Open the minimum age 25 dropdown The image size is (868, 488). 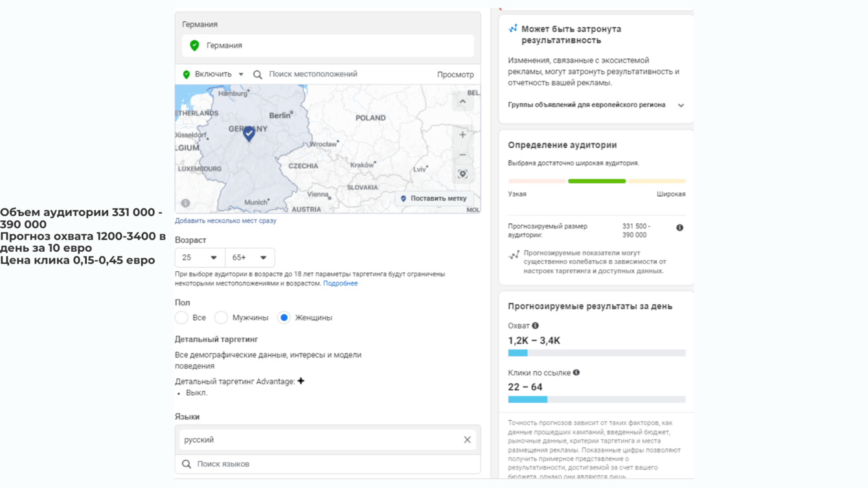[x=200, y=258]
